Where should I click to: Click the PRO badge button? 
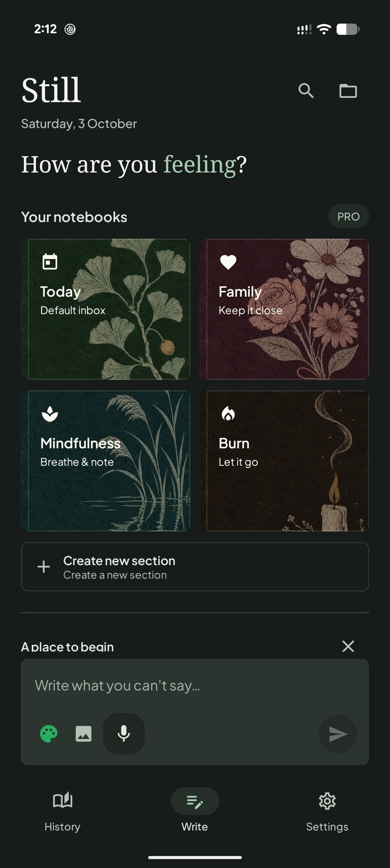(x=349, y=216)
